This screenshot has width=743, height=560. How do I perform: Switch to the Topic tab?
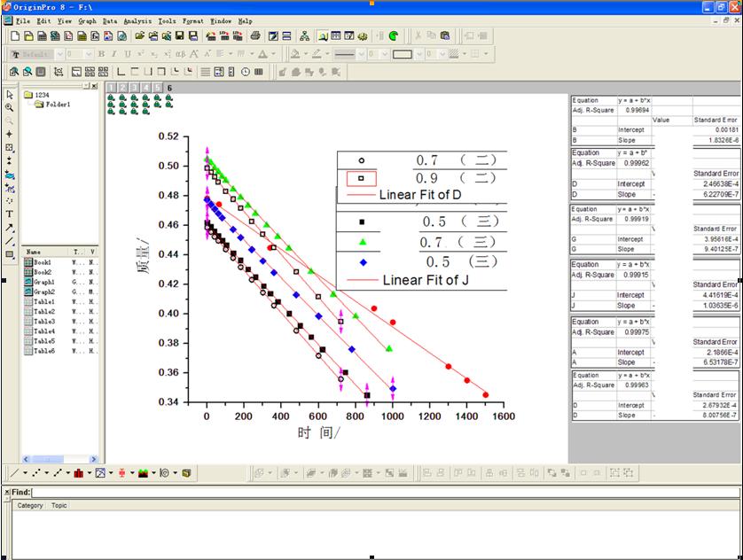pyautogui.click(x=59, y=506)
